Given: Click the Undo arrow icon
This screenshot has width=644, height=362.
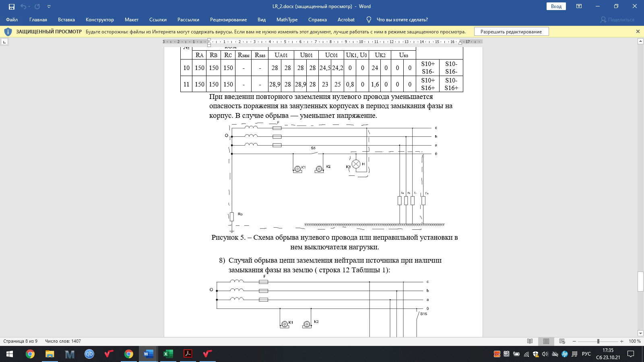Looking at the screenshot, I should pyautogui.click(x=23, y=6).
